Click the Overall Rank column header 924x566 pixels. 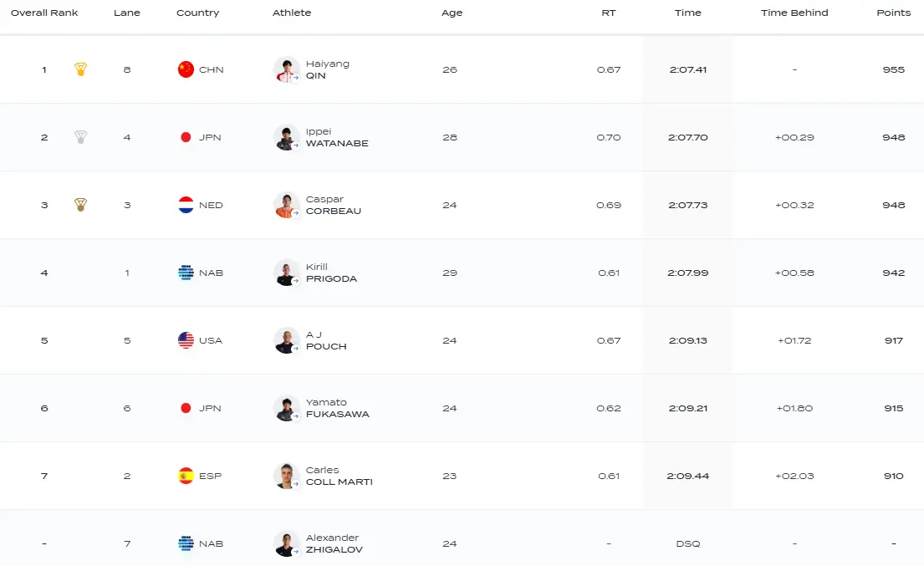44,13
